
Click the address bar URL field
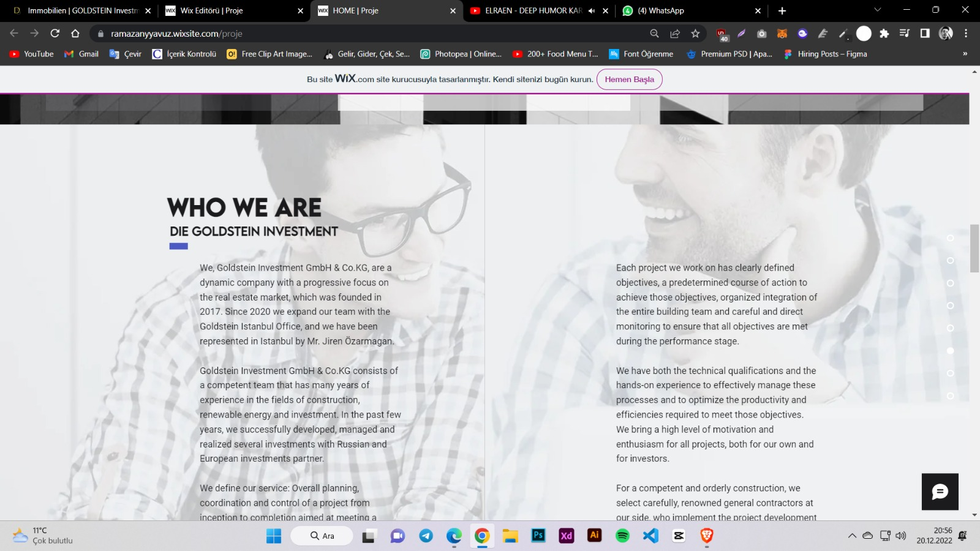tap(367, 34)
